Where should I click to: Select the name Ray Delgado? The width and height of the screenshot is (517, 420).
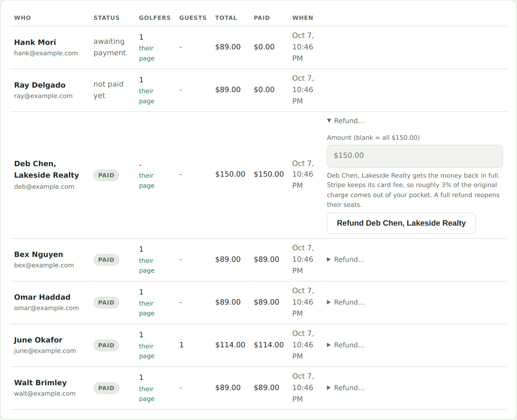tap(40, 85)
